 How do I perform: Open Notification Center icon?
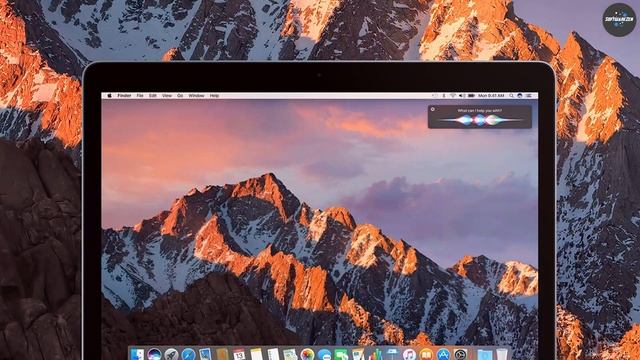click(x=528, y=96)
